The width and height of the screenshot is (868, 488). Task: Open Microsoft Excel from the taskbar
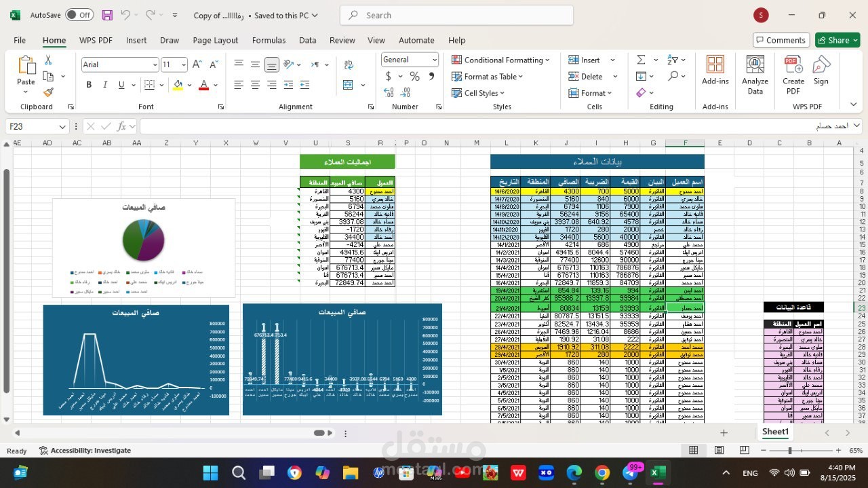point(656,472)
